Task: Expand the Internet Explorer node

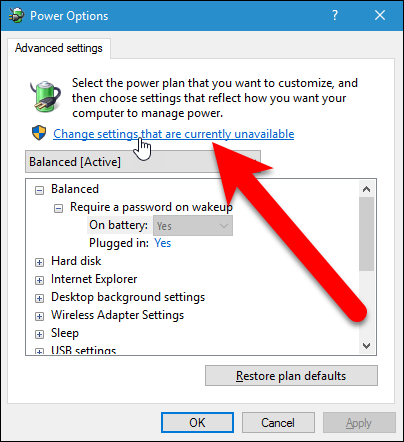Action: (39, 280)
